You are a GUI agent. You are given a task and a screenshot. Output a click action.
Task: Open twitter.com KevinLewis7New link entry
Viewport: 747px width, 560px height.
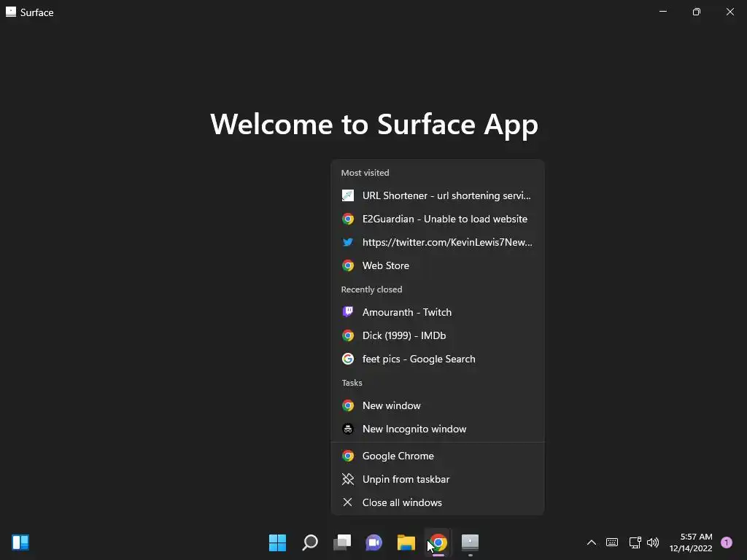point(438,242)
